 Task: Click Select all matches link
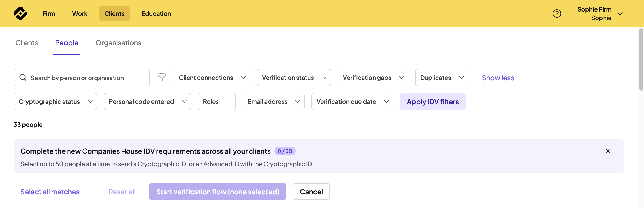click(50, 192)
